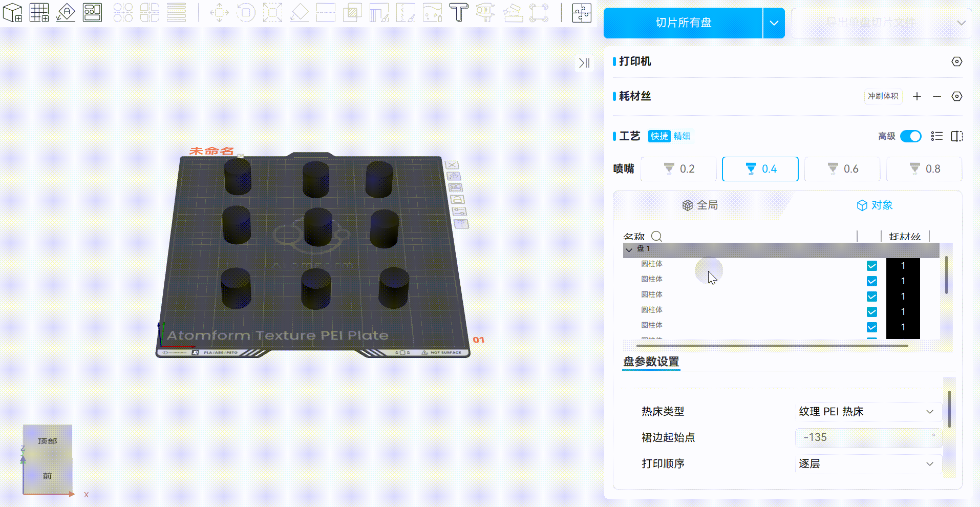
Task: Select the 快捷 quick process mode
Action: 659,136
